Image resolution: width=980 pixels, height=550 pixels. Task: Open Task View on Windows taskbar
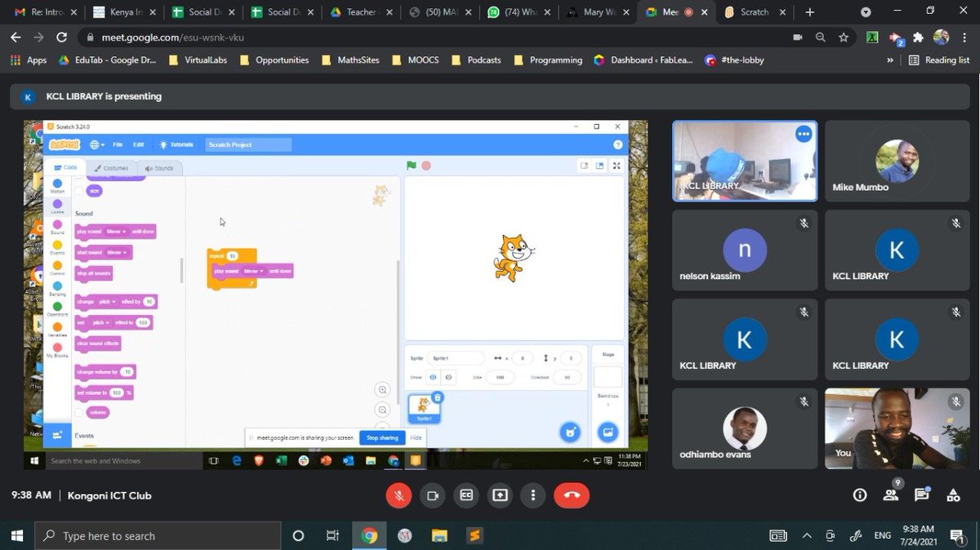[332, 536]
